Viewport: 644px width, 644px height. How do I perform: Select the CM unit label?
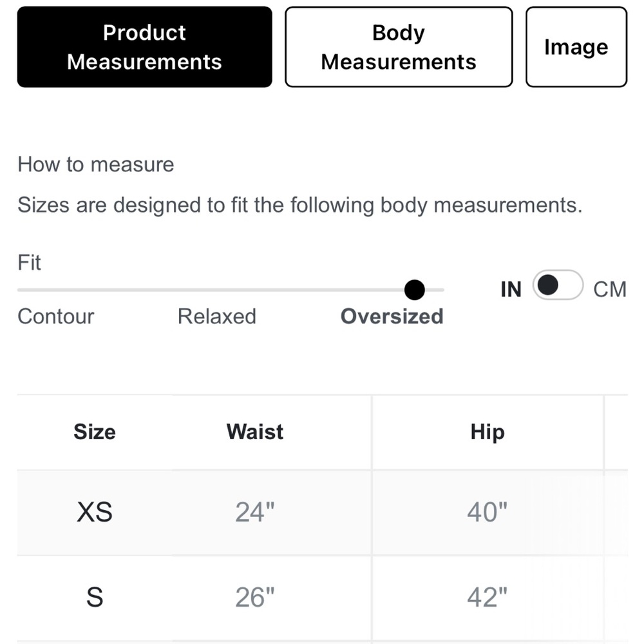(x=609, y=289)
